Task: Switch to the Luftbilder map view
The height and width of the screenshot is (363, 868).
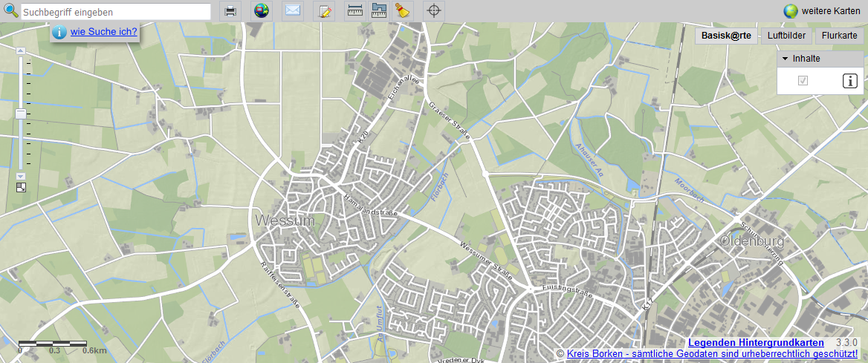Action: (786, 36)
